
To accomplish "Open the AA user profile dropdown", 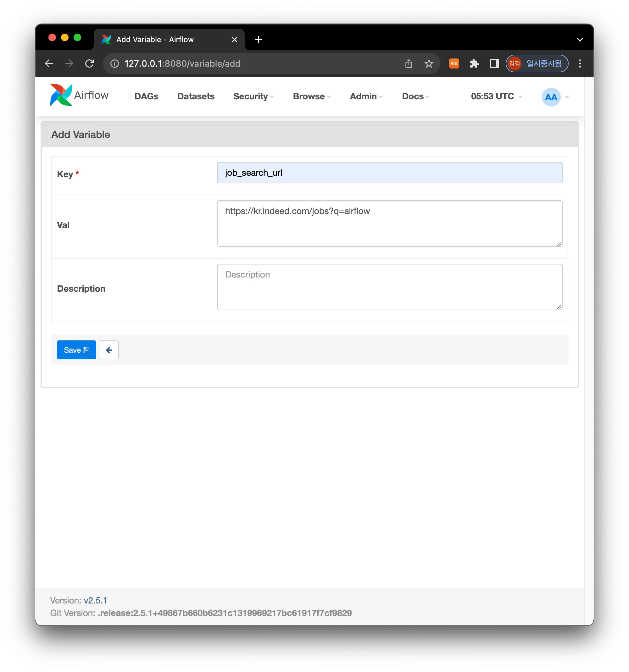I will pyautogui.click(x=555, y=97).
